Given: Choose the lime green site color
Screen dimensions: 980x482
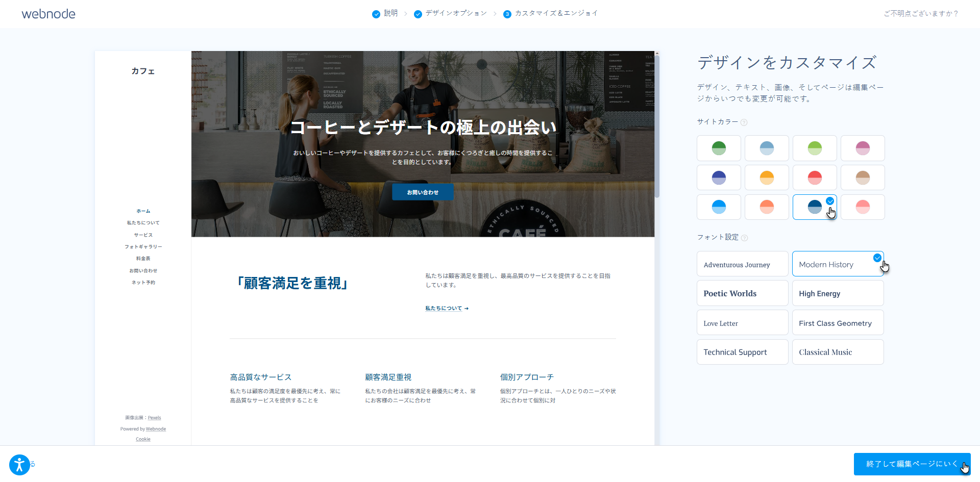Looking at the screenshot, I should 815,148.
